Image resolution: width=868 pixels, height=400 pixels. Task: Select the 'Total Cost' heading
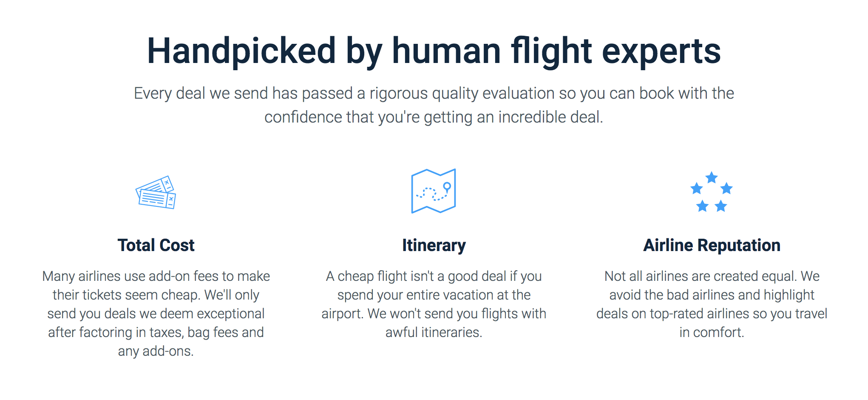click(x=156, y=245)
